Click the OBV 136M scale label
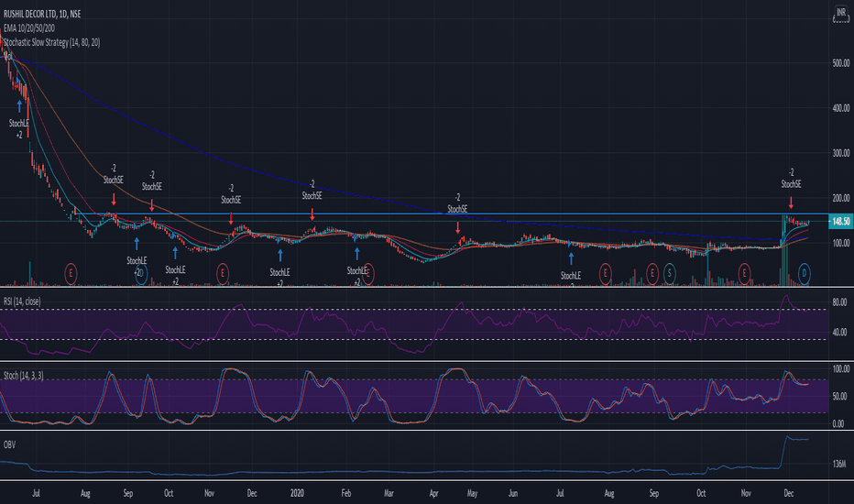Viewport: 854px width, 504px height. tap(839, 464)
